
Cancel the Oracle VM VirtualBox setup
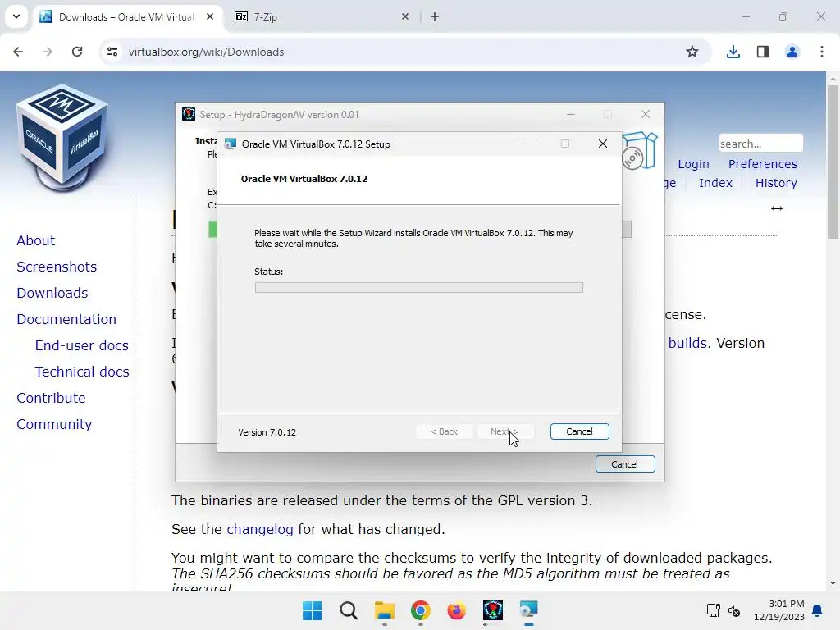click(x=579, y=431)
